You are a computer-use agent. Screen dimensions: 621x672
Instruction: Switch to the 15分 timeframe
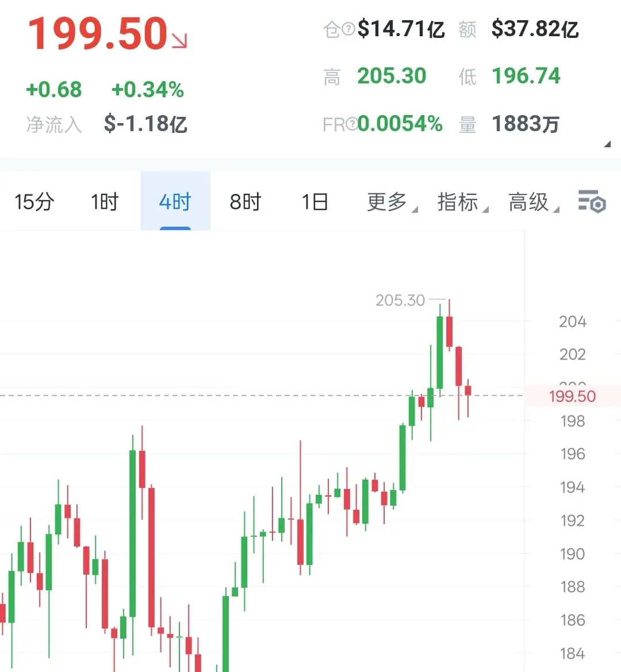(x=34, y=201)
